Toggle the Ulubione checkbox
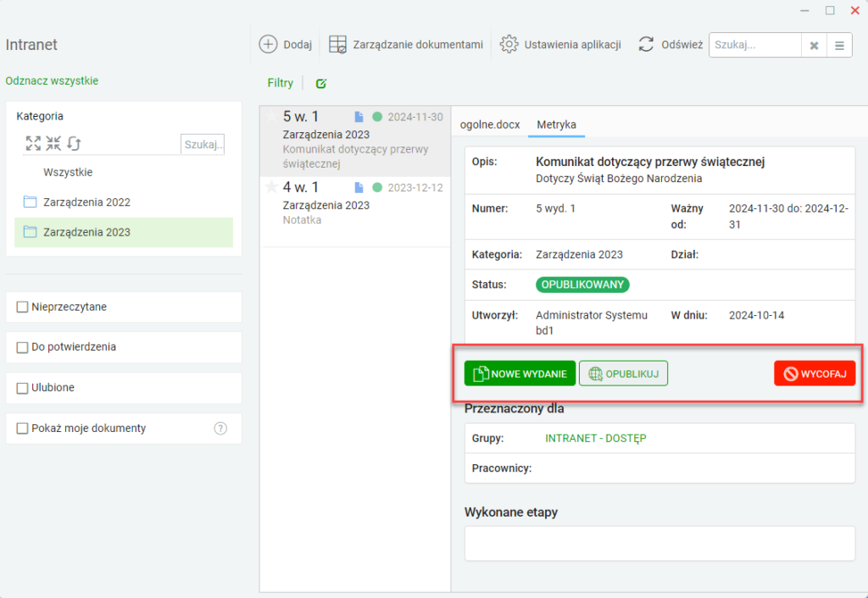Viewport: 868px width, 598px height. click(x=22, y=388)
